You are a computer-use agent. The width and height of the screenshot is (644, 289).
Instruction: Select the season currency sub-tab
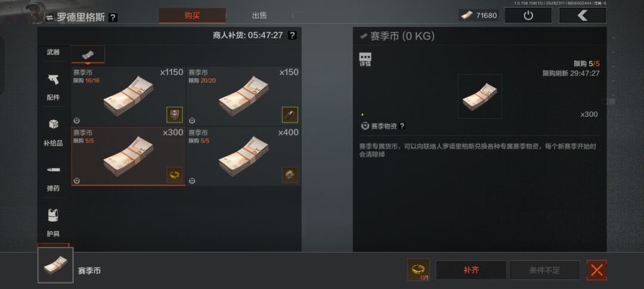click(88, 54)
